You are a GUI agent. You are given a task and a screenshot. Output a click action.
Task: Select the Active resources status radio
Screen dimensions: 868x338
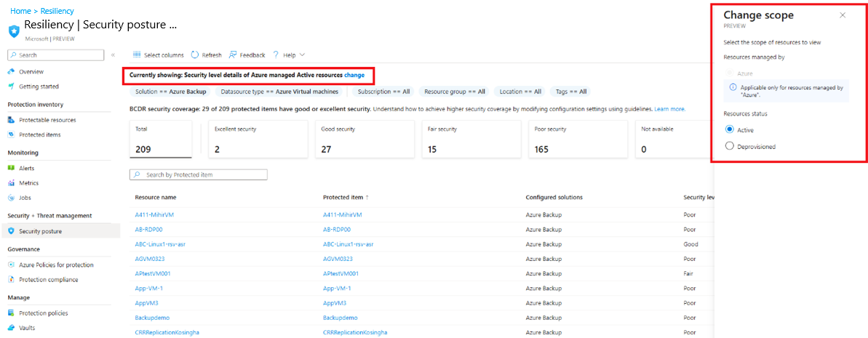coord(729,129)
